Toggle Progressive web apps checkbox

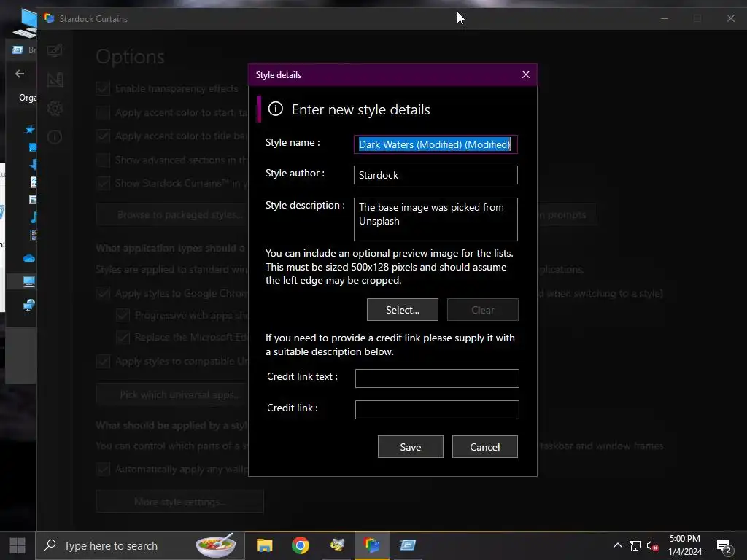123,315
